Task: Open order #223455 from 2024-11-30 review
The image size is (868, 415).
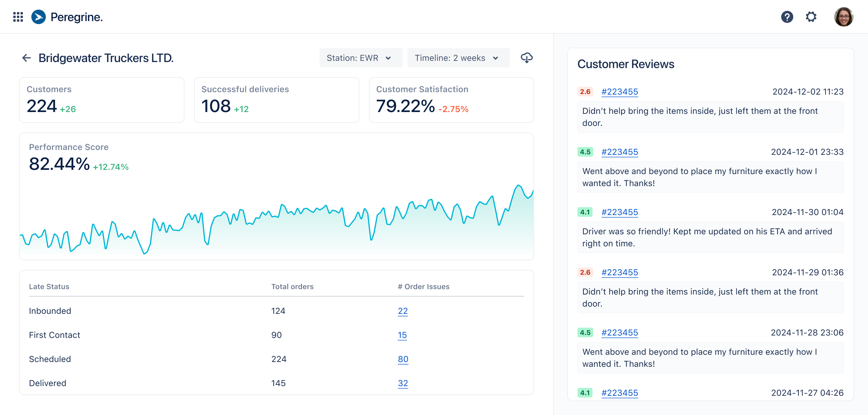Action: coord(619,212)
